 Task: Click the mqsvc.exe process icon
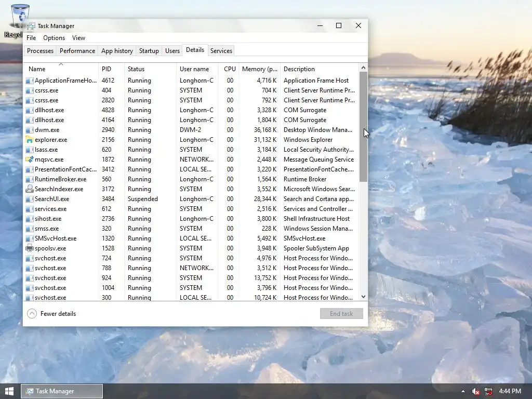[30, 159]
